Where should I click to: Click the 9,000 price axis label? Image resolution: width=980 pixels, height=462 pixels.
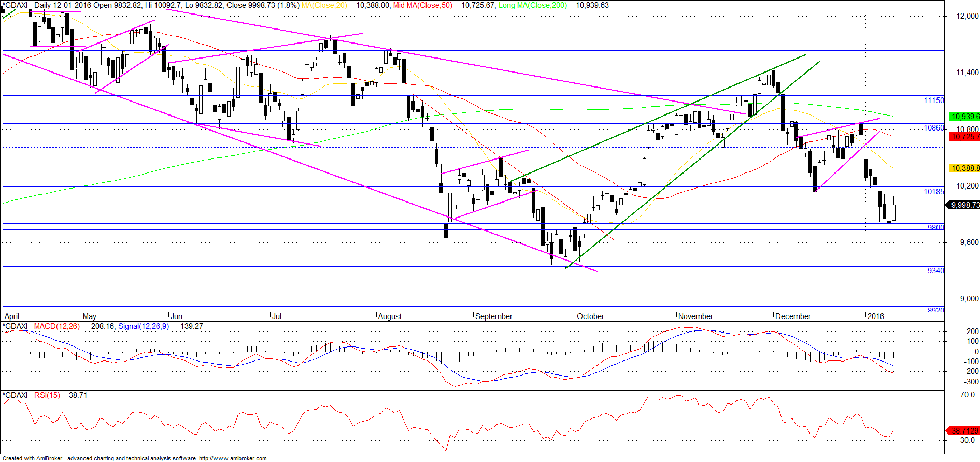[970, 299]
